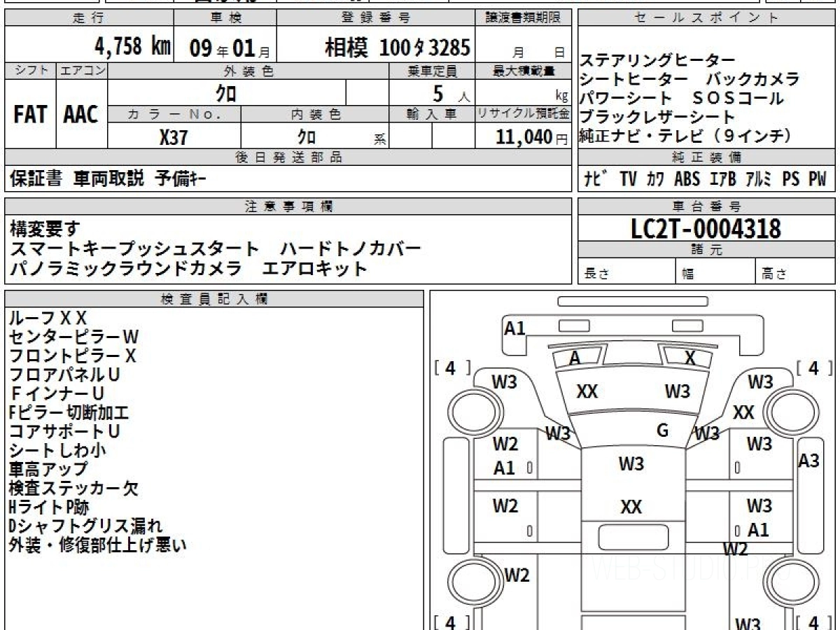Click the G mark on the diagram

tap(663, 430)
